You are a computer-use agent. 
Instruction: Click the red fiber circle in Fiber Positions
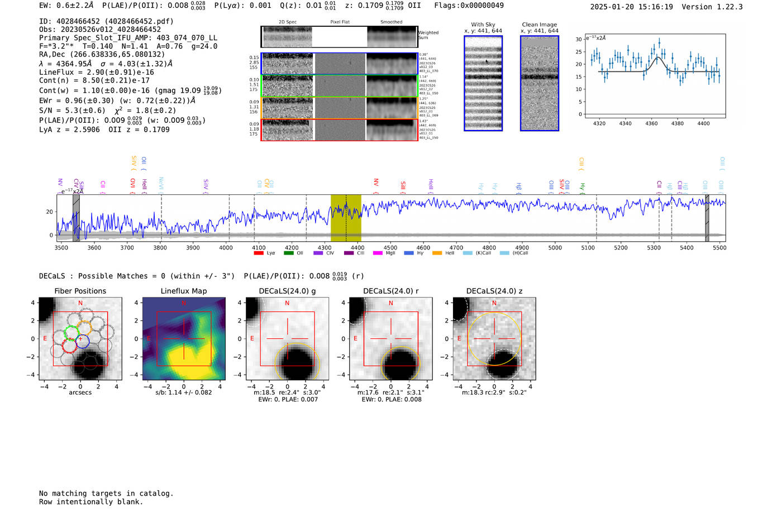[69, 346]
